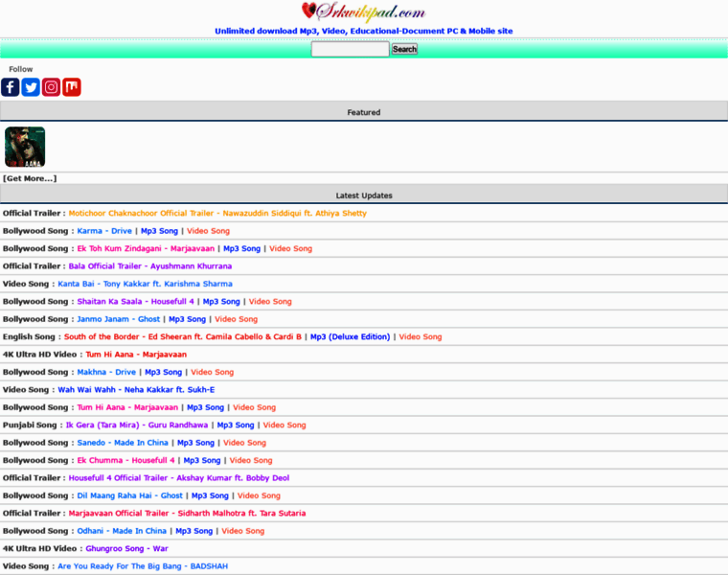This screenshot has width=728, height=575.
Task: Open Mp3 Song link for Odhani
Action: [x=194, y=531]
